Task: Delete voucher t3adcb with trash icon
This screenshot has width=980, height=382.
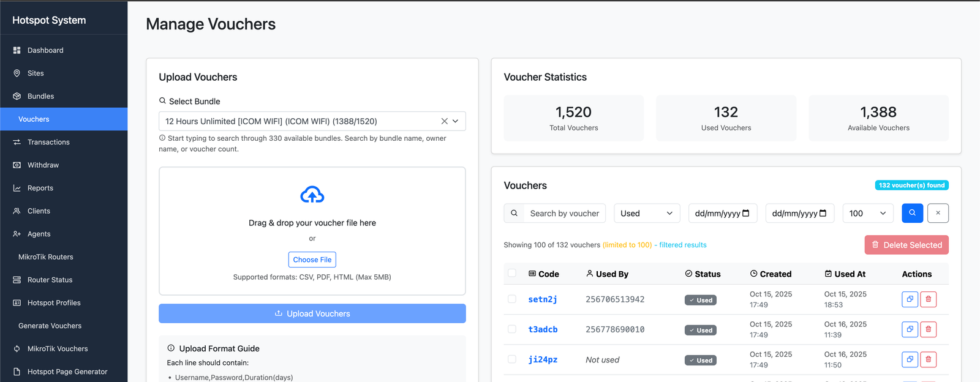Action: [x=929, y=329]
